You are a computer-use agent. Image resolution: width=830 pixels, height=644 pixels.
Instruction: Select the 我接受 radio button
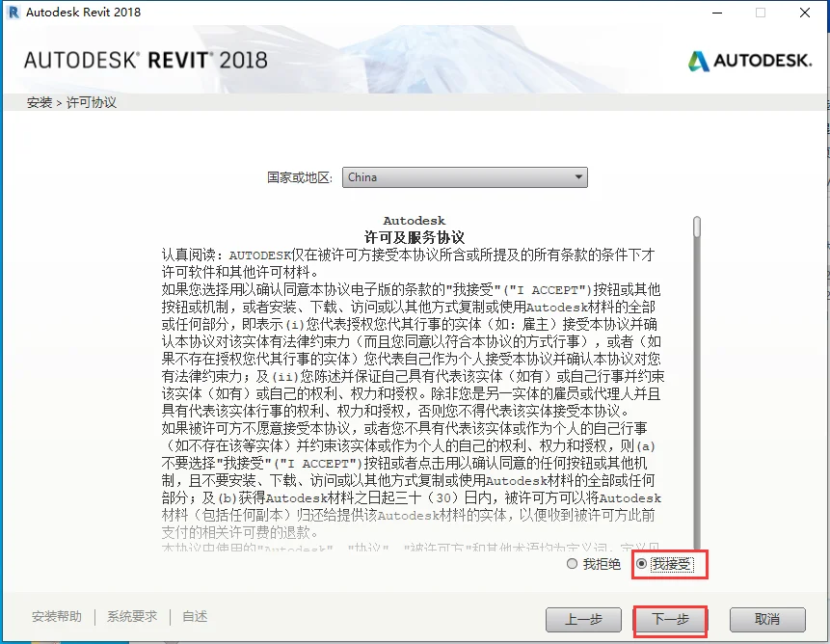click(x=641, y=564)
